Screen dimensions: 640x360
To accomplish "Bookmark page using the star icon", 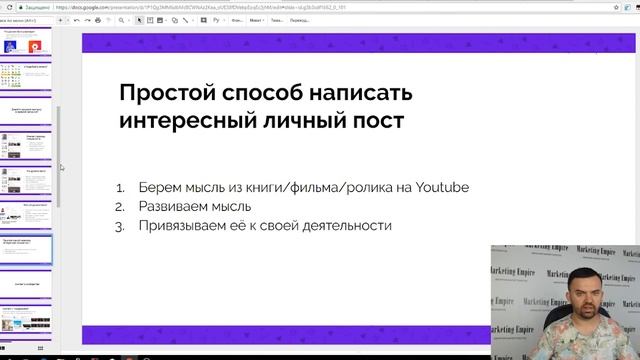I will pos(616,7).
